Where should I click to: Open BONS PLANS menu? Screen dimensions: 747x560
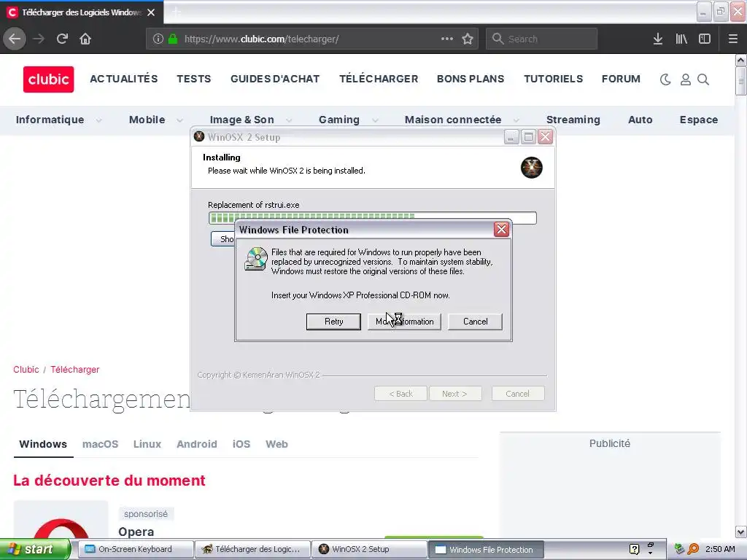coord(471,79)
